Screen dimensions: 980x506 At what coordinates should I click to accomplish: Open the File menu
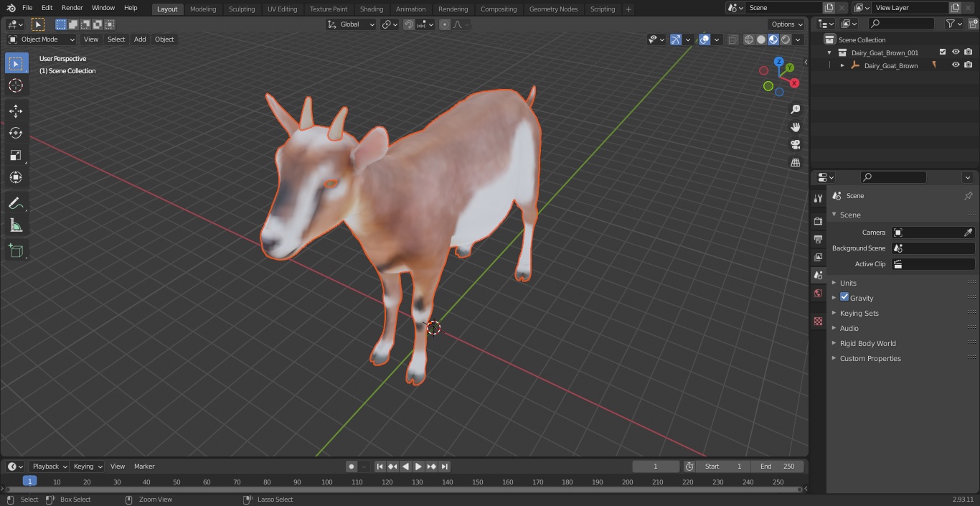point(27,8)
